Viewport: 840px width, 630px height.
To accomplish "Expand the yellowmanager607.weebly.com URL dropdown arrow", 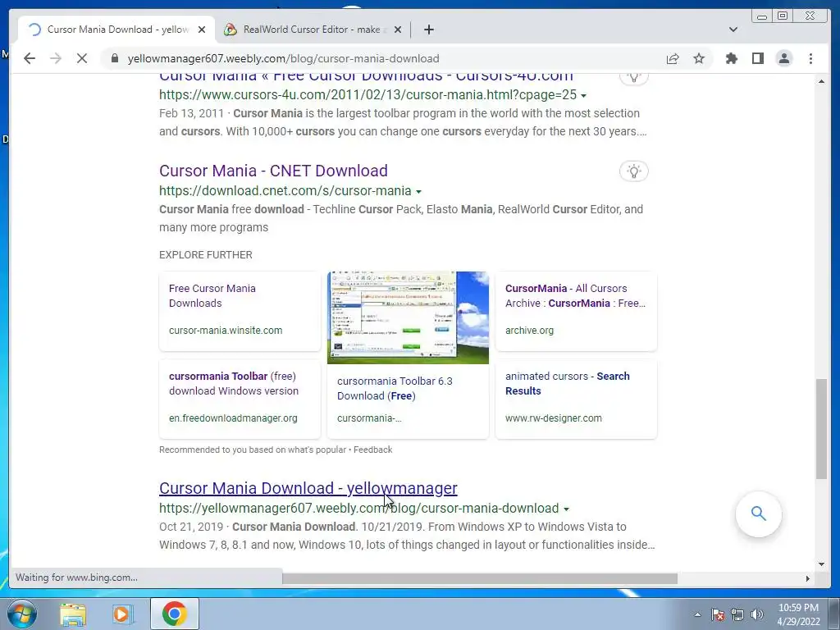I will [x=566, y=509].
